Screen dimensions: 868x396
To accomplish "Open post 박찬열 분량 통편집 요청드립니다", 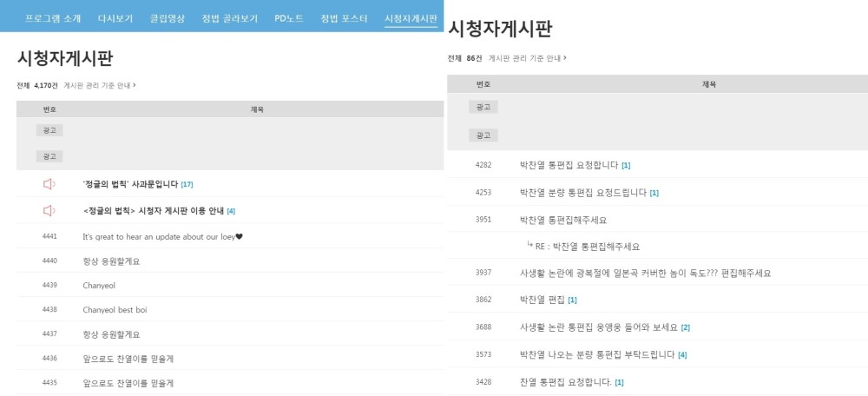I will [583, 192].
